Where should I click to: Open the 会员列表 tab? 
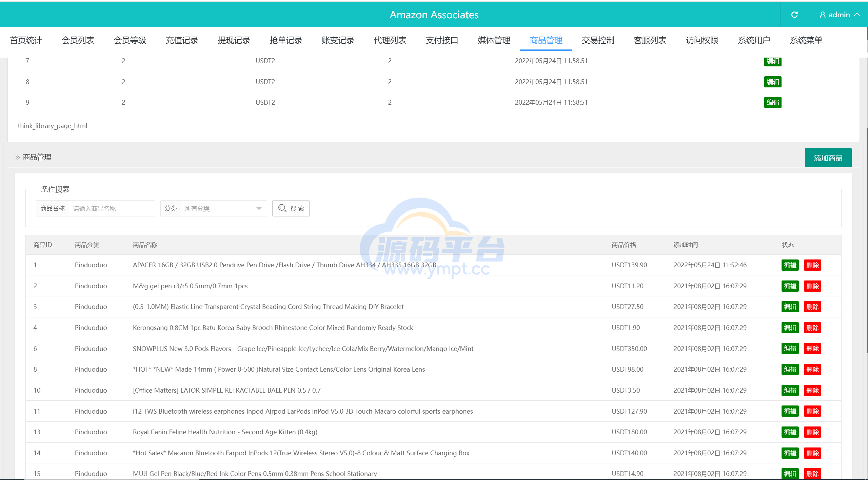click(x=78, y=40)
